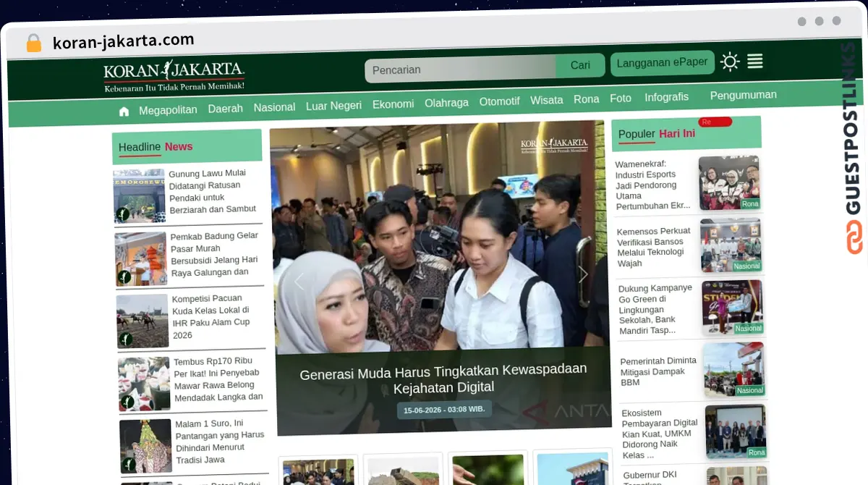Open the hamburger menu icon
868x485 pixels.
[754, 62]
